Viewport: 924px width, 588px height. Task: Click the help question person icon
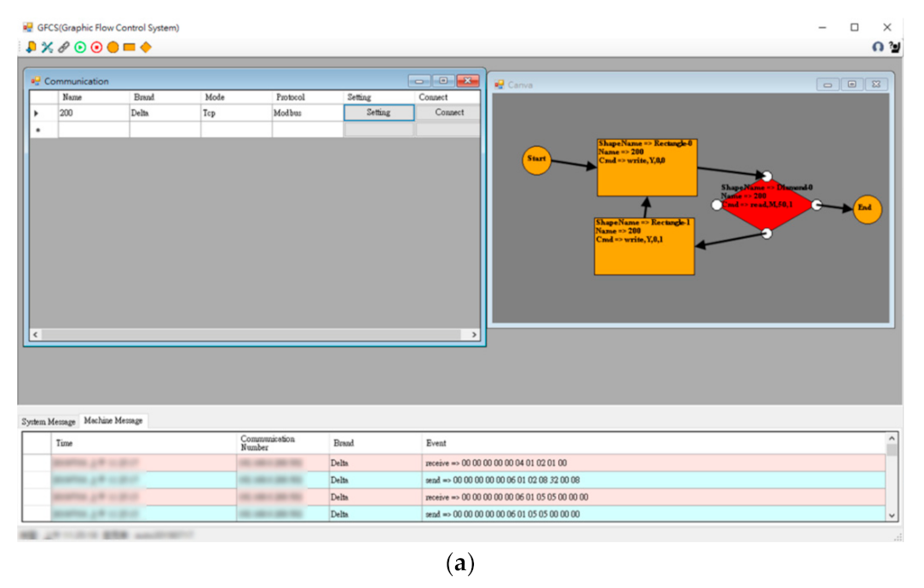(x=894, y=48)
